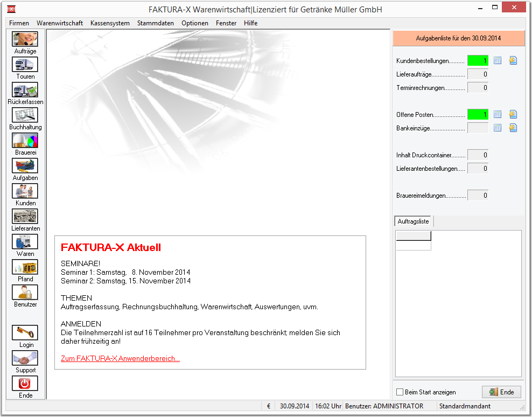Open the Firmen menu

coord(19,23)
